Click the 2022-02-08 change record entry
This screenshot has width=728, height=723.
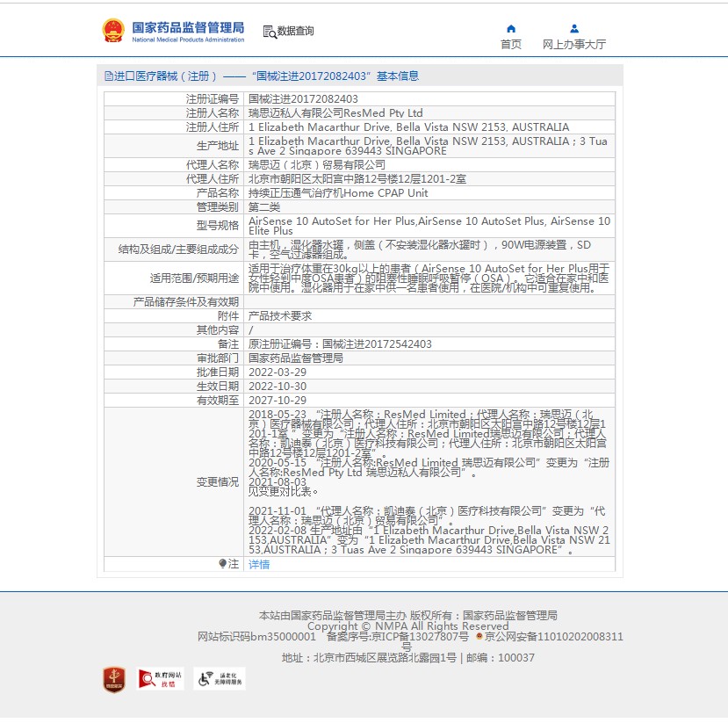429,540
